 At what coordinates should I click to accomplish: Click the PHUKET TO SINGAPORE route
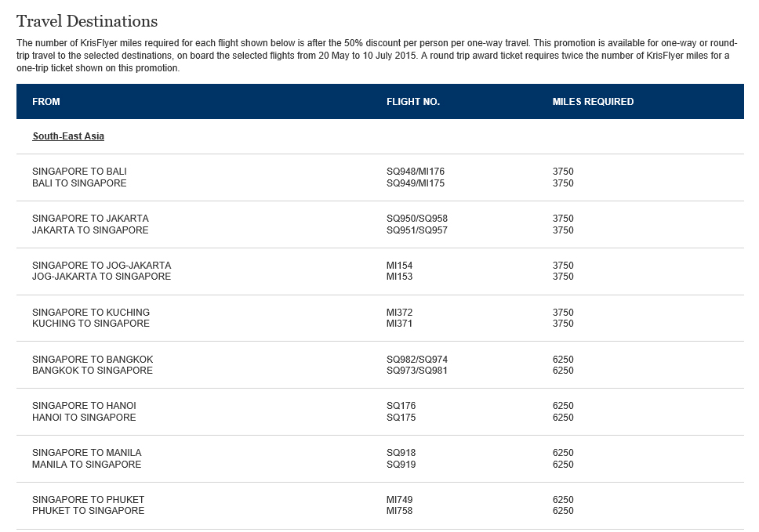click(x=89, y=511)
